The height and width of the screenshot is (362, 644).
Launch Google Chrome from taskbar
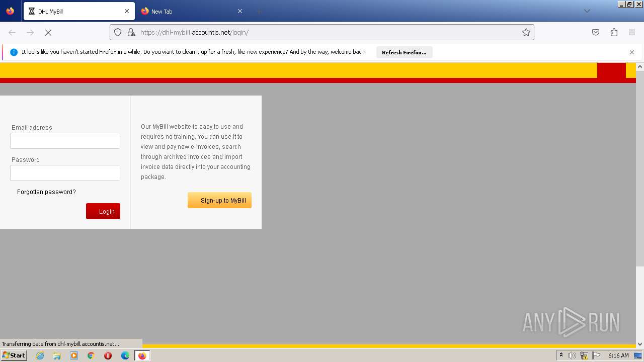pos(91,355)
